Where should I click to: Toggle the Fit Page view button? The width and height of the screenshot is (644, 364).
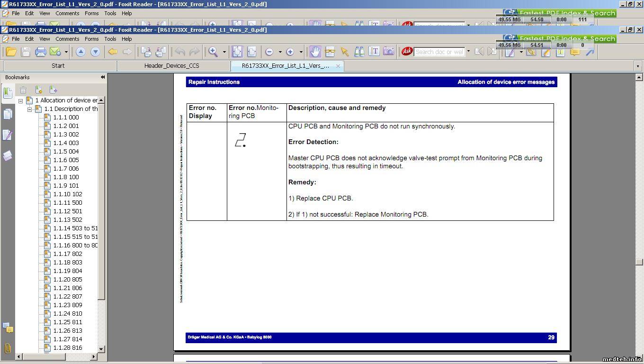(237, 52)
